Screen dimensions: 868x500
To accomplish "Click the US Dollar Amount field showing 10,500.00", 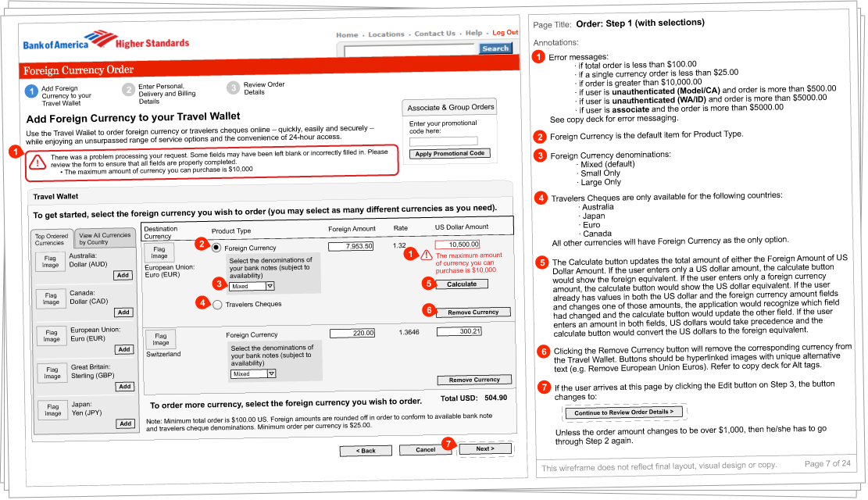I will [457, 245].
